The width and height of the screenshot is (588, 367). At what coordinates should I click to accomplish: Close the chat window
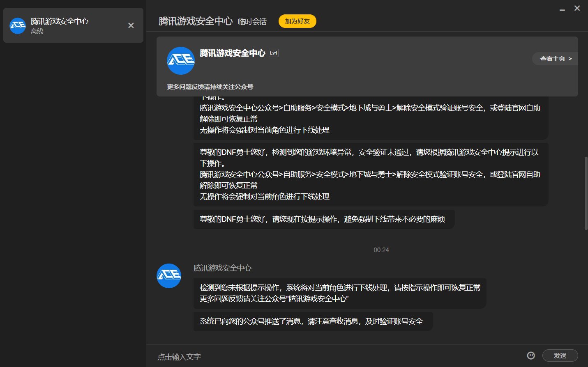click(x=577, y=8)
